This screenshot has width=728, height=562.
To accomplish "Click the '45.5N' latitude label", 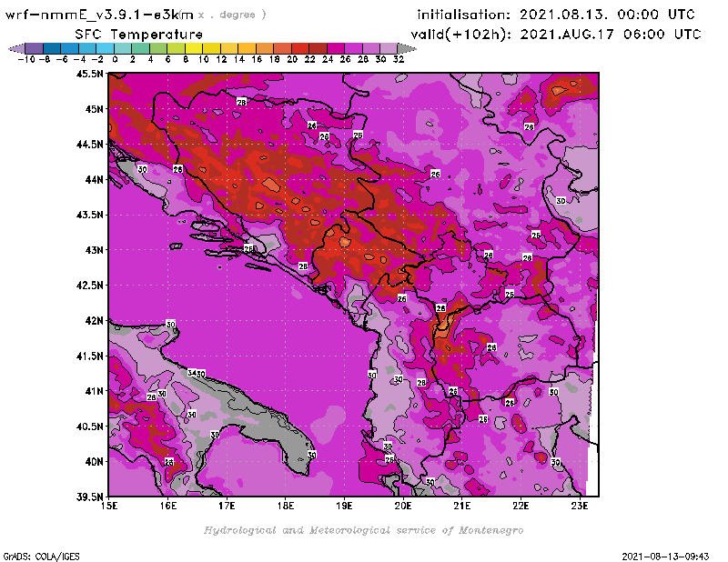I will pyautogui.click(x=89, y=74).
